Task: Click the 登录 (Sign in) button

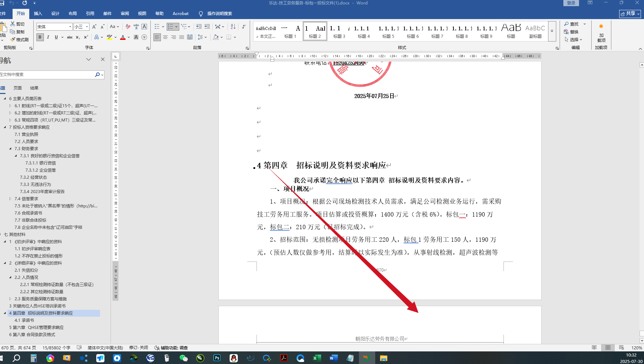Action: 571,3
